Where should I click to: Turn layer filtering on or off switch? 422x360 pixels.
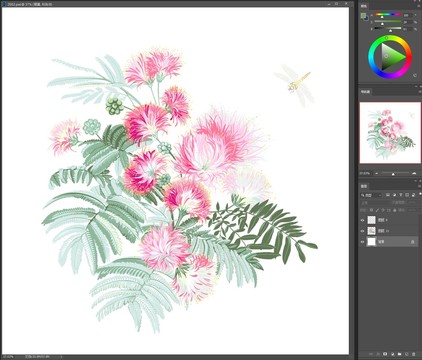[420, 194]
